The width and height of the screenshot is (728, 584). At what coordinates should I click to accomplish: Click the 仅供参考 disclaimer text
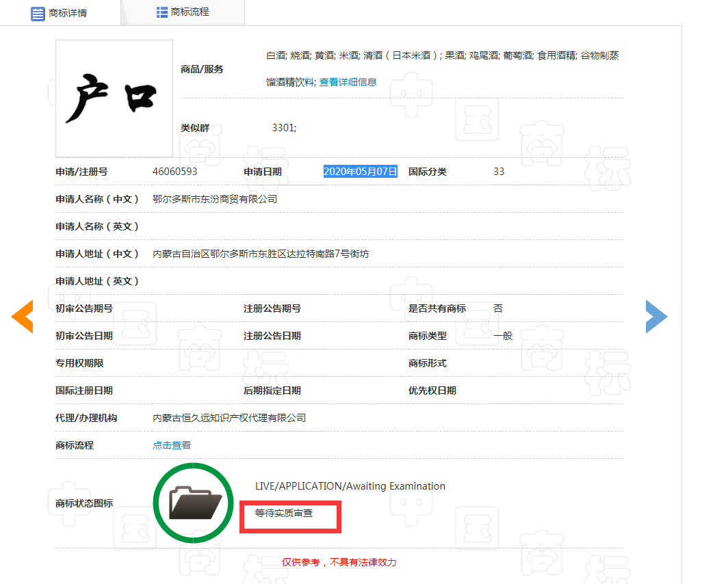coord(339,561)
